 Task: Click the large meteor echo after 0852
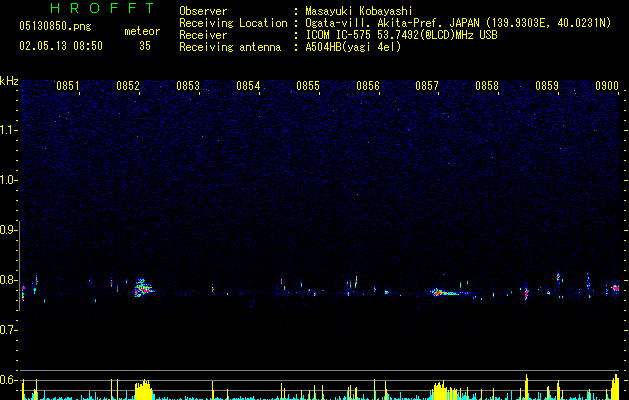(143, 287)
